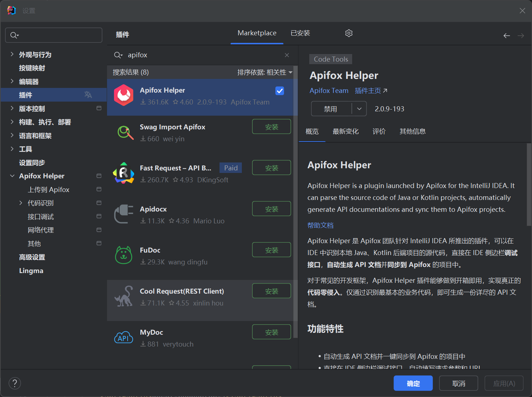Open the 插件主页 homepage link
532x397 pixels.
pyautogui.click(x=371, y=90)
